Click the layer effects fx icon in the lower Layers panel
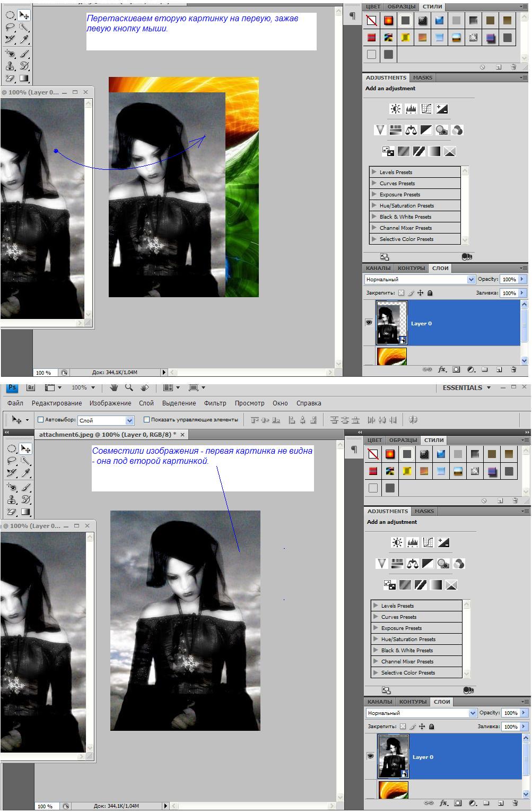Image resolution: width=532 pixels, height=812 pixels. pyautogui.click(x=443, y=803)
